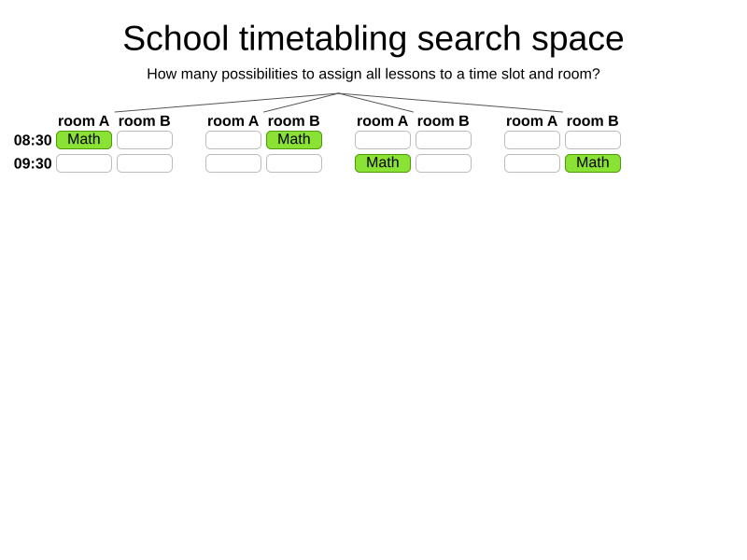
Task: Click the Math lesson in first grid
Action: (84, 140)
